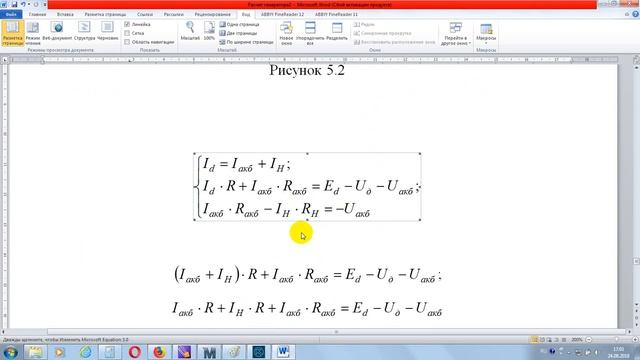Screen dimensions: 640x360
Task: Click the 200% zoom level in status bar
Action: tap(577, 340)
